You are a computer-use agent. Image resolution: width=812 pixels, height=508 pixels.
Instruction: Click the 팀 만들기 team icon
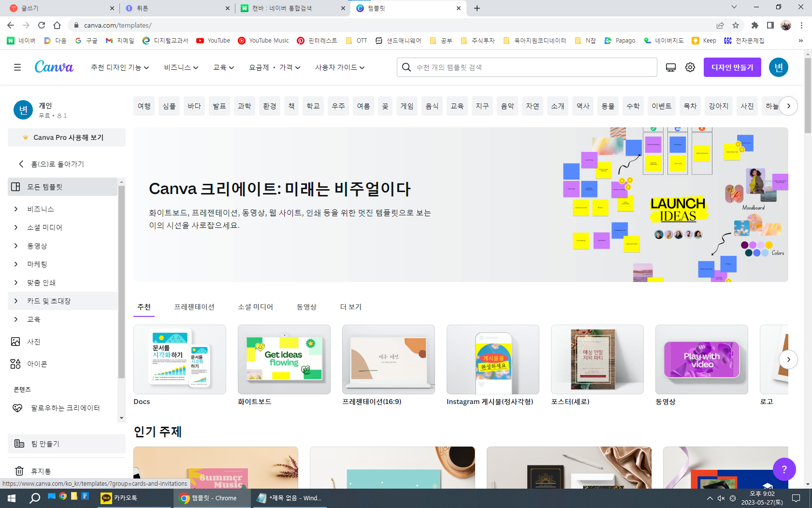(x=19, y=444)
